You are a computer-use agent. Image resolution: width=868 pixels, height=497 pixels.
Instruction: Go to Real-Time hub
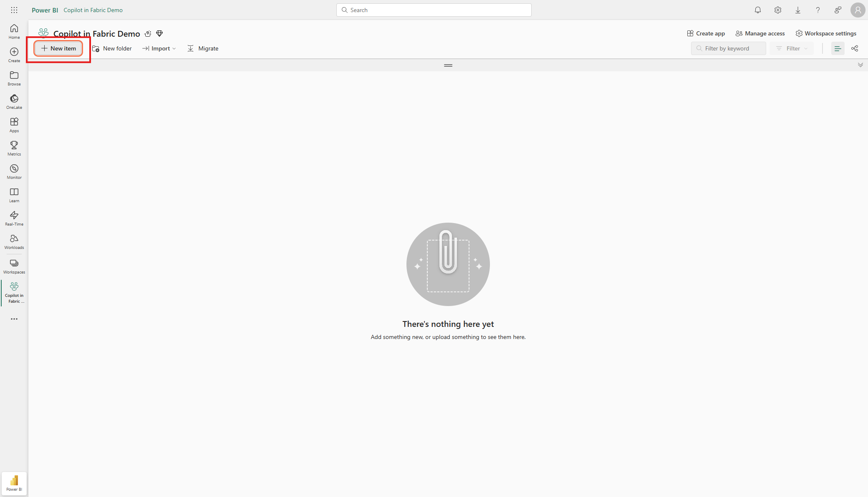click(14, 218)
